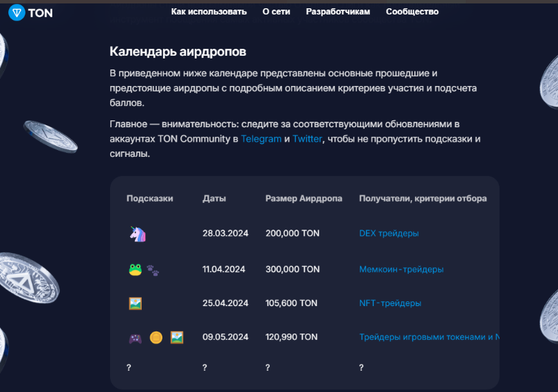The height and width of the screenshot is (392, 558).
Task: Click the Календарь аирдропов heading
Action: (x=178, y=52)
